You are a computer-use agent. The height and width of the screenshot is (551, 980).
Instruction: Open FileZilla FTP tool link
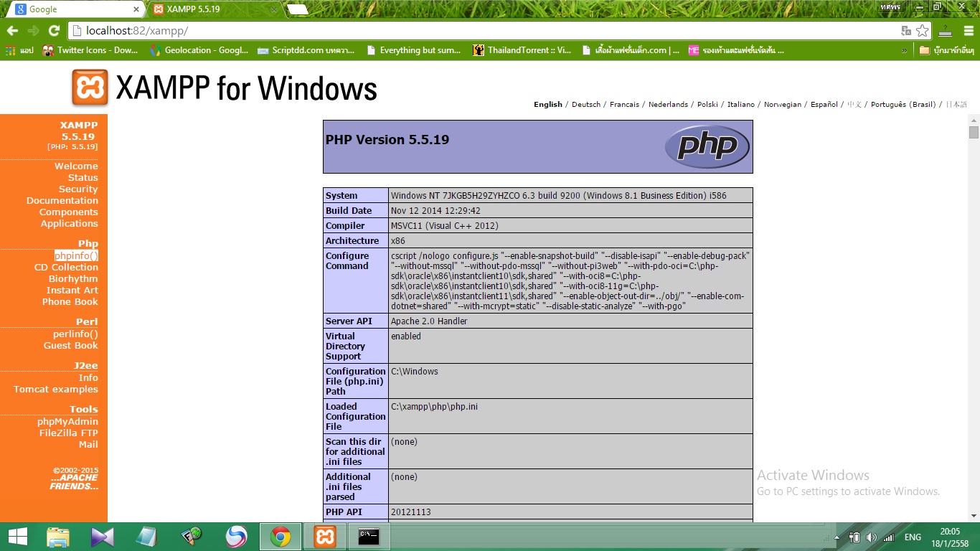point(69,433)
